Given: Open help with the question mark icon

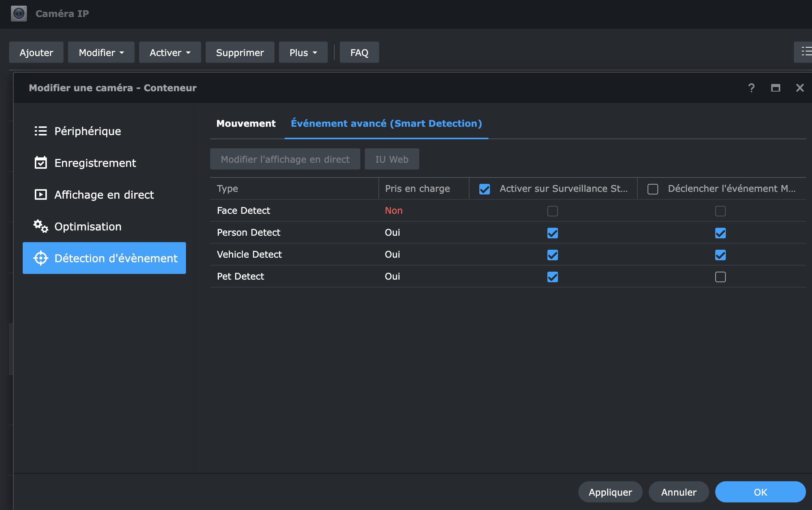Looking at the screenshot, I should pos(751,88).
